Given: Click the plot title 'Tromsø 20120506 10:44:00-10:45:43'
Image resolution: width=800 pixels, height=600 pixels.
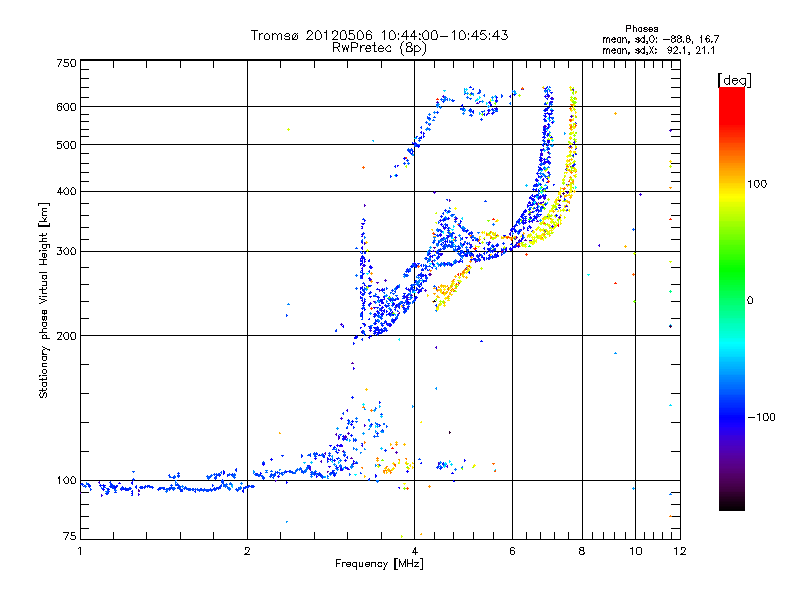Looking at the screenshot, I should pyautogui.click(x=379, y=35).
